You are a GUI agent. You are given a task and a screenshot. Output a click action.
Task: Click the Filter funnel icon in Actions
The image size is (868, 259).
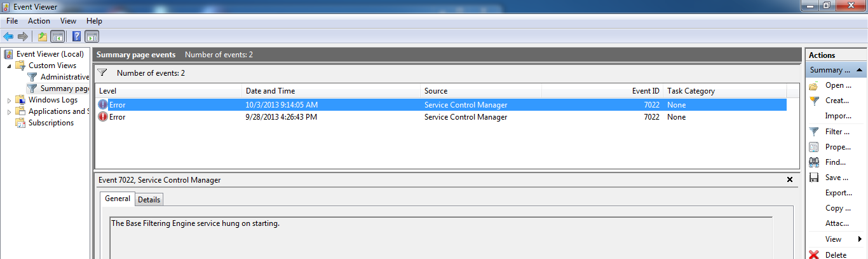pyautogui.click(x=814, y=132)
